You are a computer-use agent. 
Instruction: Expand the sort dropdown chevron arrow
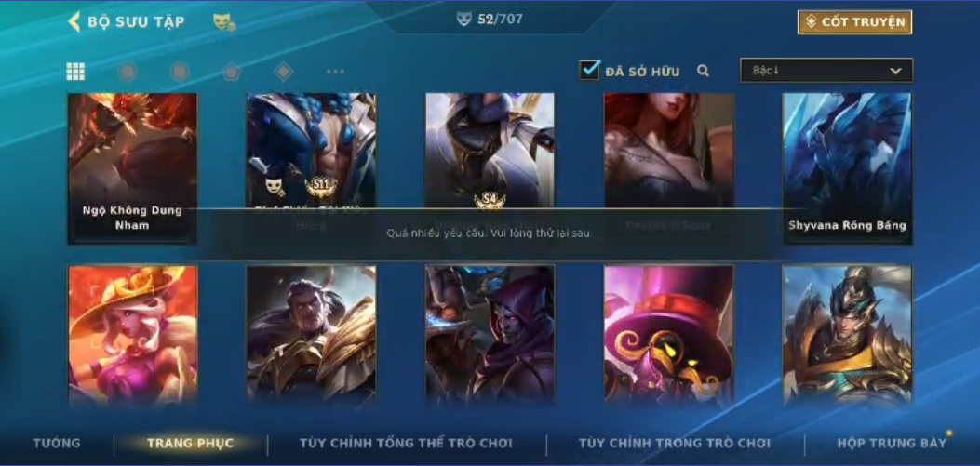pyautogui.click(x=895, y=72)
